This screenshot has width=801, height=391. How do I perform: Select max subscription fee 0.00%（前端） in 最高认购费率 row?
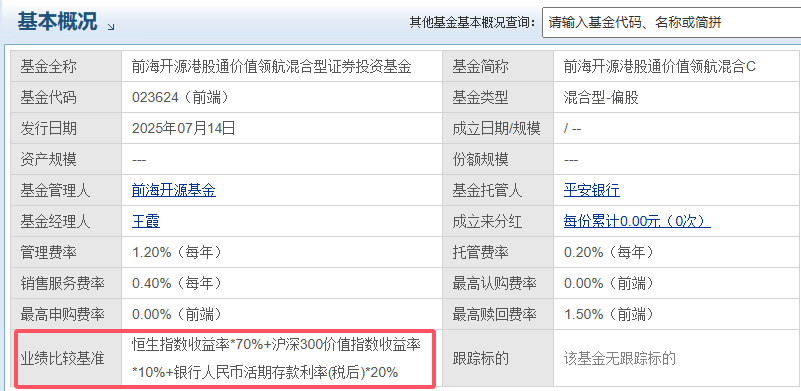point(609,283)
